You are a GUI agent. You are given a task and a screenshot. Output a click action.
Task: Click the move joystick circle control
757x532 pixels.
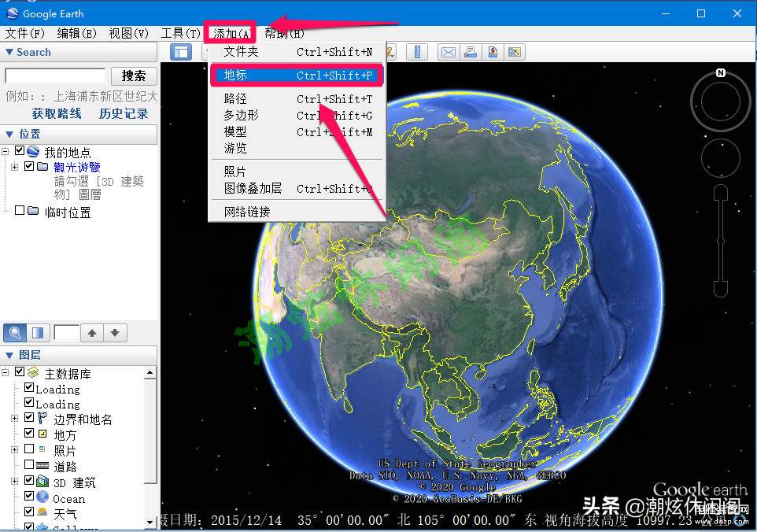(x=720, y=159)
